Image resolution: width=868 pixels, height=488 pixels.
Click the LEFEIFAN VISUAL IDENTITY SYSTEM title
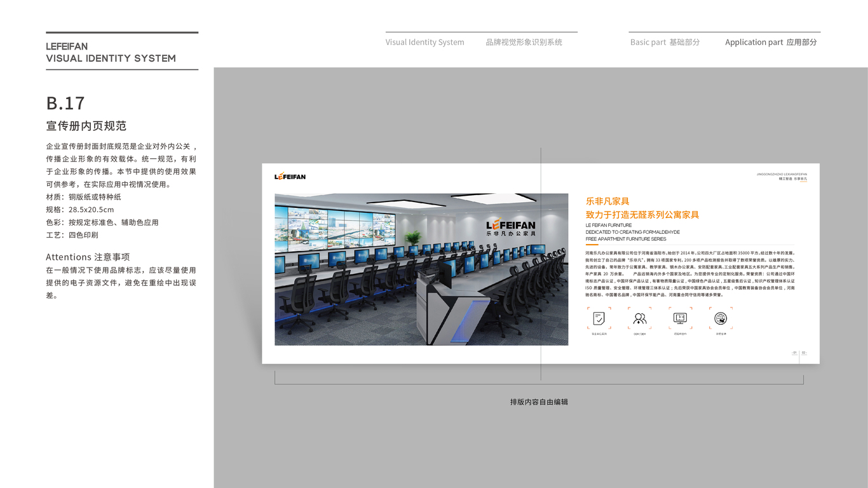111,52
